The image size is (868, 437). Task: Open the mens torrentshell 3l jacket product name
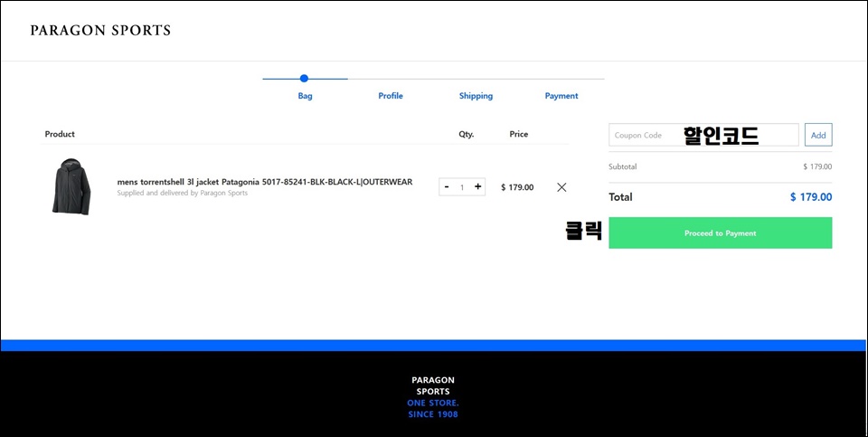[x=265, y=182]
